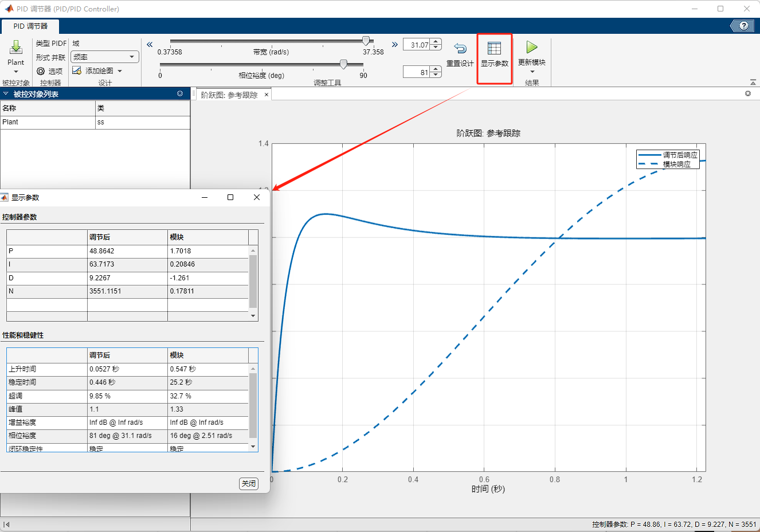
Task: Click the 超调 tuned value 9.85 %
Action: [100, 396]
